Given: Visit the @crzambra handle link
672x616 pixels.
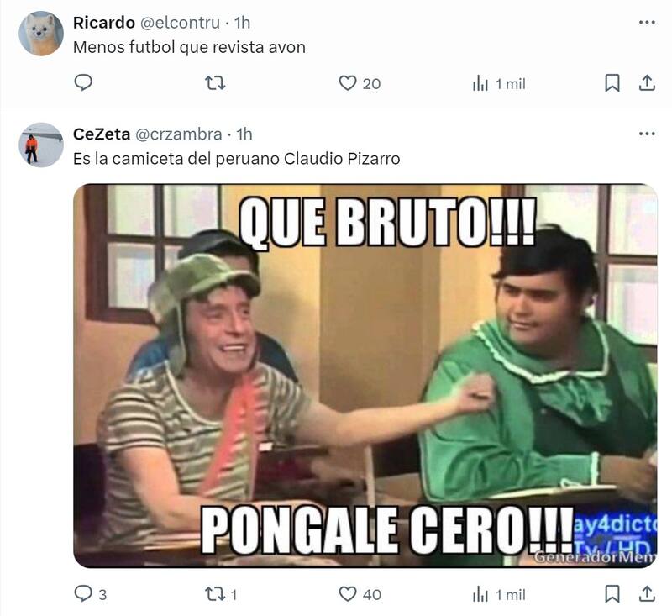Looking at the screenshot, I should [x=179, y=134].
